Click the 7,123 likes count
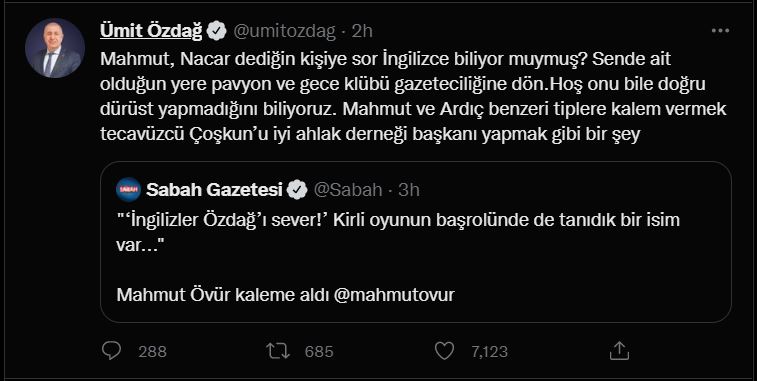The width and height of the screenshot is (757, 381). pyautogui.click(x=490, y=352)
